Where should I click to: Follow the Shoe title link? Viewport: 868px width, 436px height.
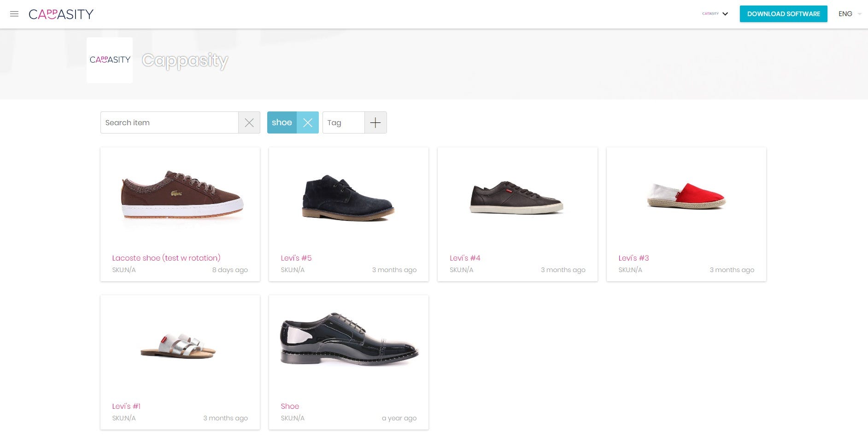coord(290,406)
